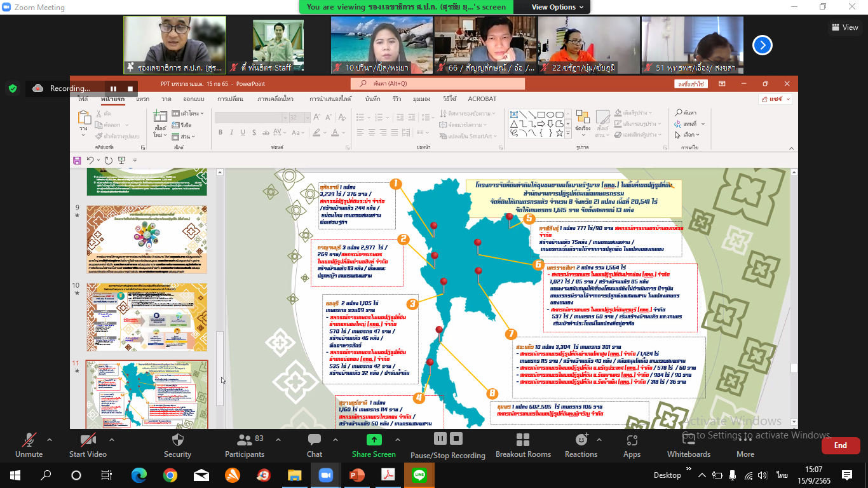The height and width of the screenshot is (488, 868).
Task: Click the Increase Font Size icon
Action: pyautogui.click(x=317, y=118)
